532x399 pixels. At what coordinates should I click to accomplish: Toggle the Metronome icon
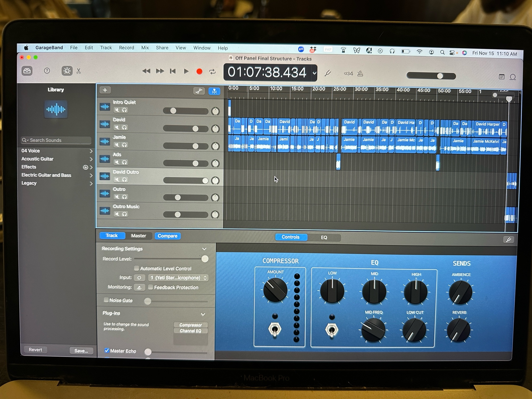[360, 74]
